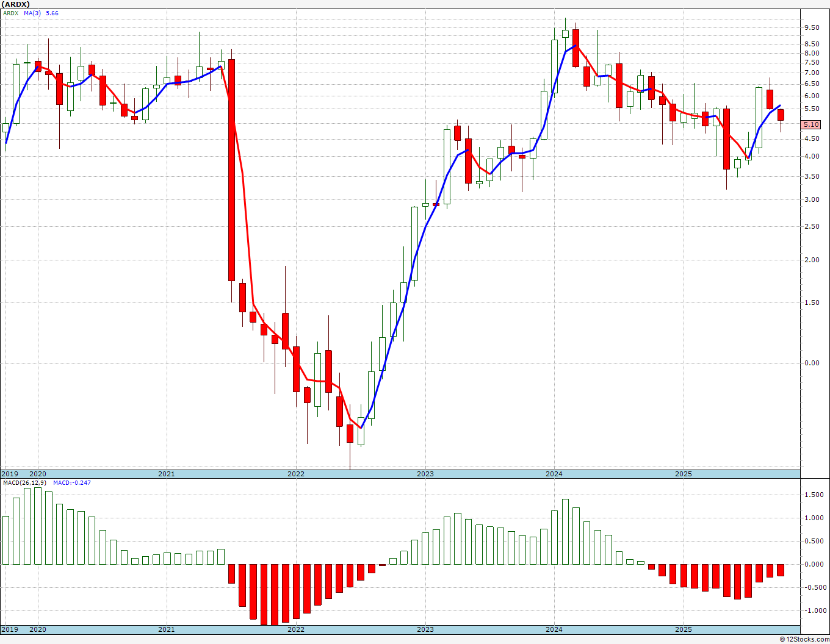Click the 3.00 price axis label
Screen dimensions: 830x644
click(812, 199)
